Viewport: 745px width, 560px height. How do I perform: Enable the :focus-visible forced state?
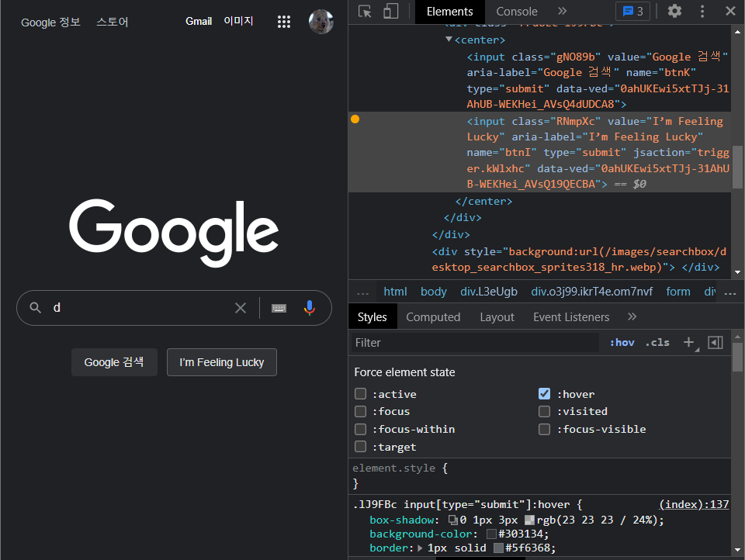pyautogui.click(x=545, y=430)
